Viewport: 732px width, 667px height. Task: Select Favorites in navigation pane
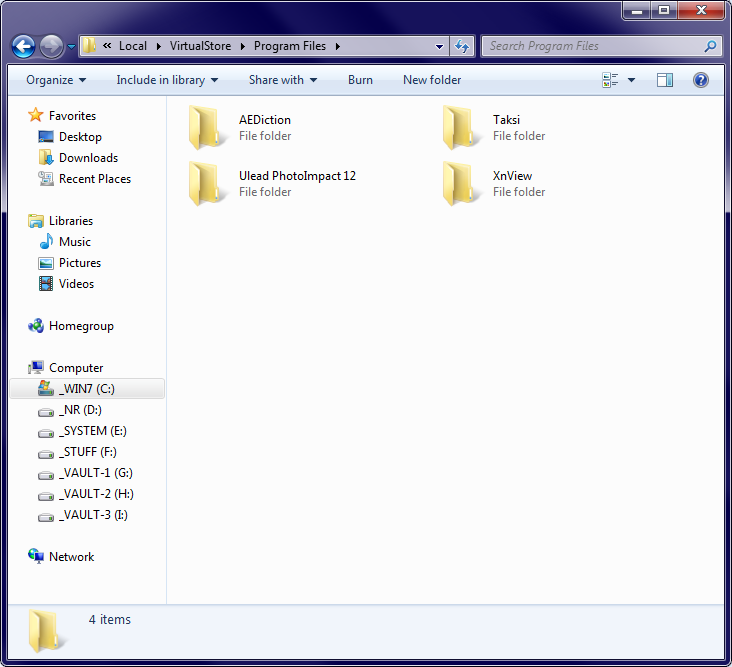click(72, 116)
